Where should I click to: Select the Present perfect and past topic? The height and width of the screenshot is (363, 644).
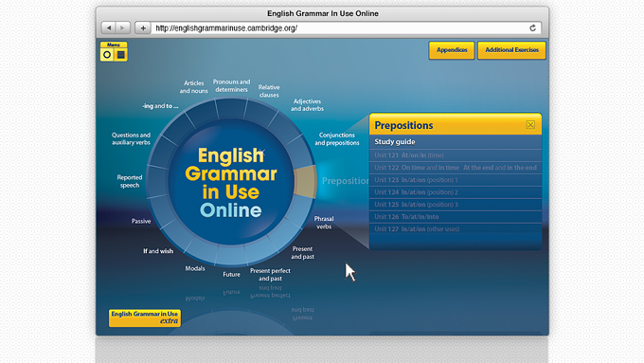click(270, 274)
